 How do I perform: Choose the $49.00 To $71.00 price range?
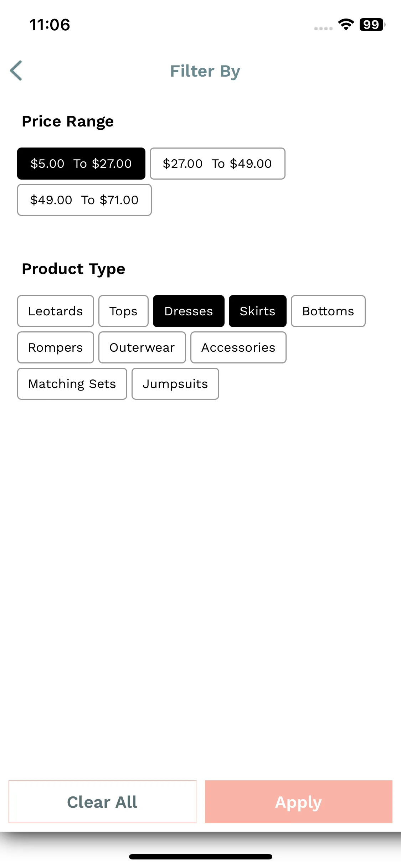click(84, 200)
